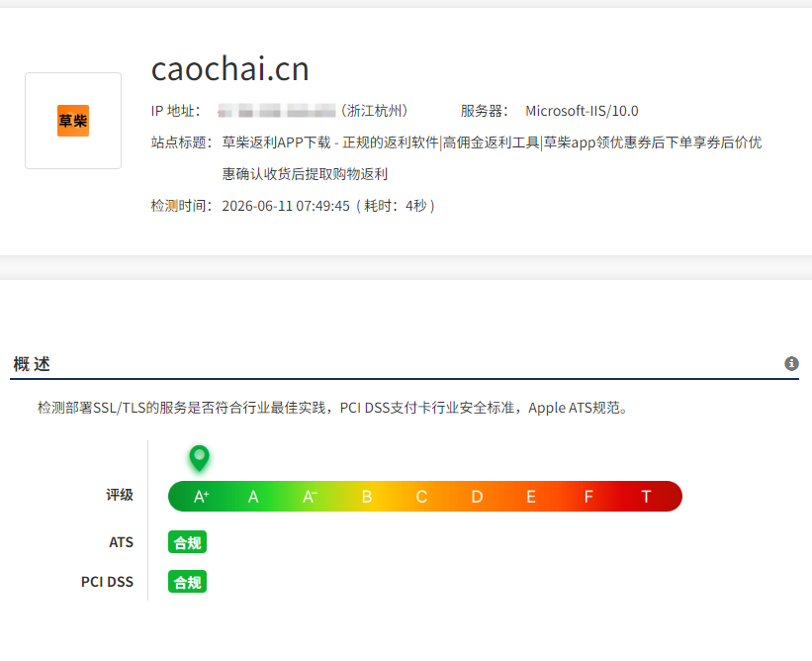Click the caochai.cn domain title

[x=229, y=68]
